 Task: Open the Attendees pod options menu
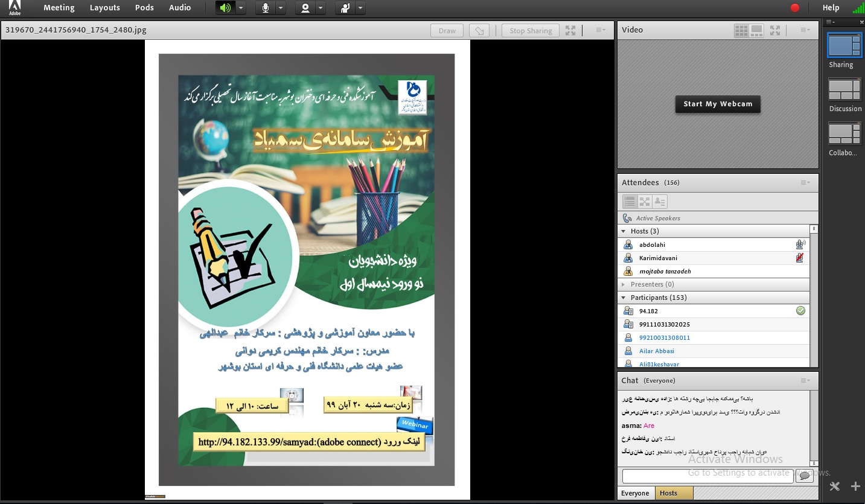[x=805, y=183]
